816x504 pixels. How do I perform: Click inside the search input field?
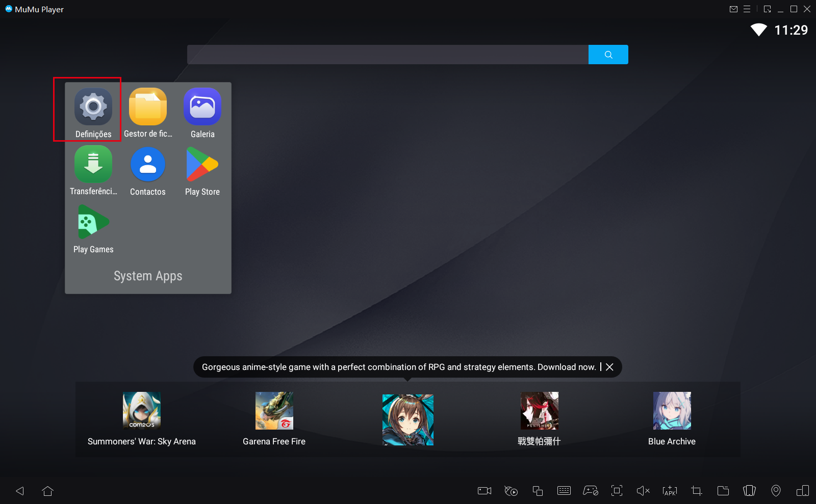pyautogui.click(x=388, y=55)
